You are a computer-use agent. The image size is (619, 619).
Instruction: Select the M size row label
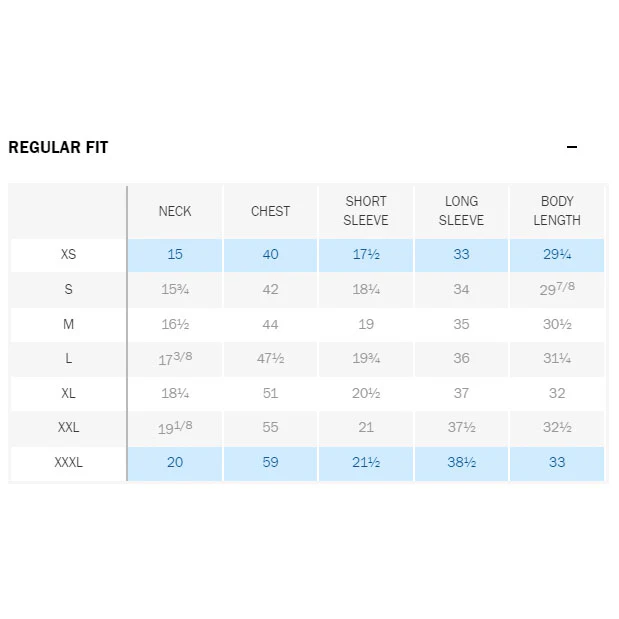pyautogui.click(x=68, y=324)
